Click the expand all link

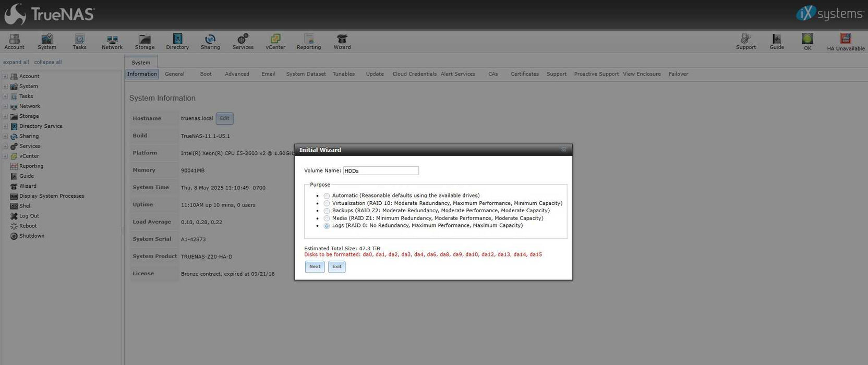16,62
